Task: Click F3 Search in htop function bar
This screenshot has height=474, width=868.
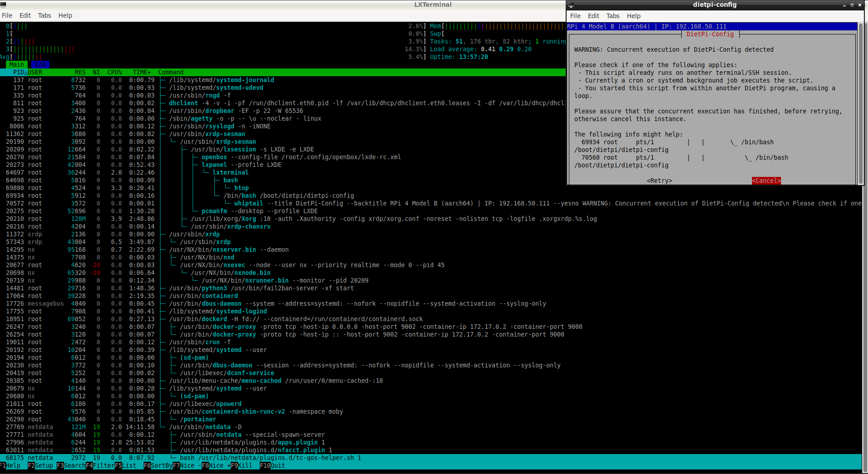Action: [71, 465]
